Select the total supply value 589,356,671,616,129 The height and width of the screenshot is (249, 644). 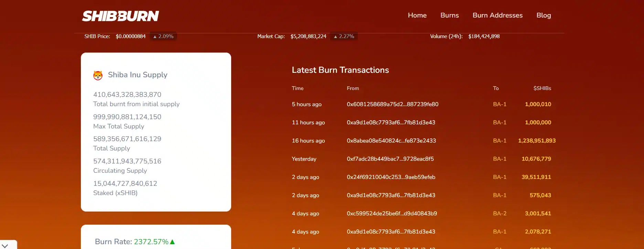click(127, 139)
